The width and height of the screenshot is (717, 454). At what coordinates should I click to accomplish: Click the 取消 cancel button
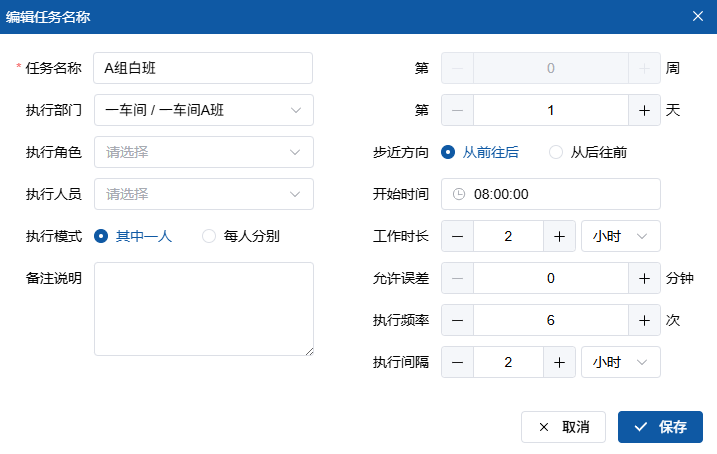click(x=563, y=427)
